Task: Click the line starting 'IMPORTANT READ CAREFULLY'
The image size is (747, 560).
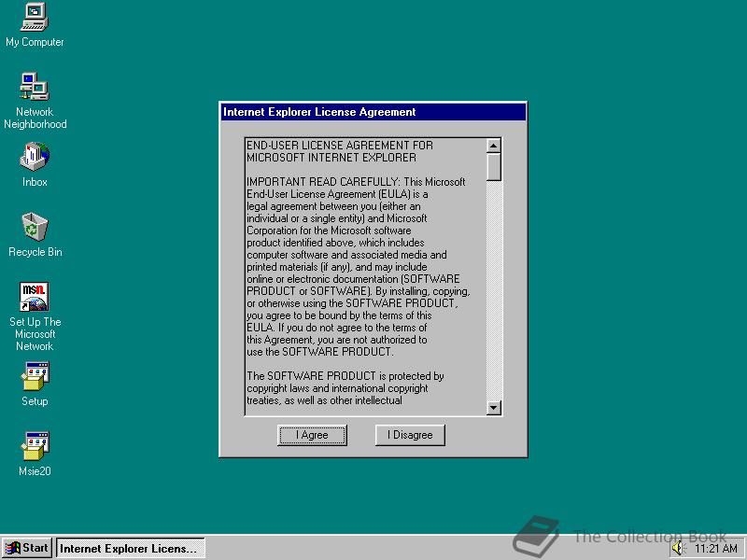Action: 356,182
